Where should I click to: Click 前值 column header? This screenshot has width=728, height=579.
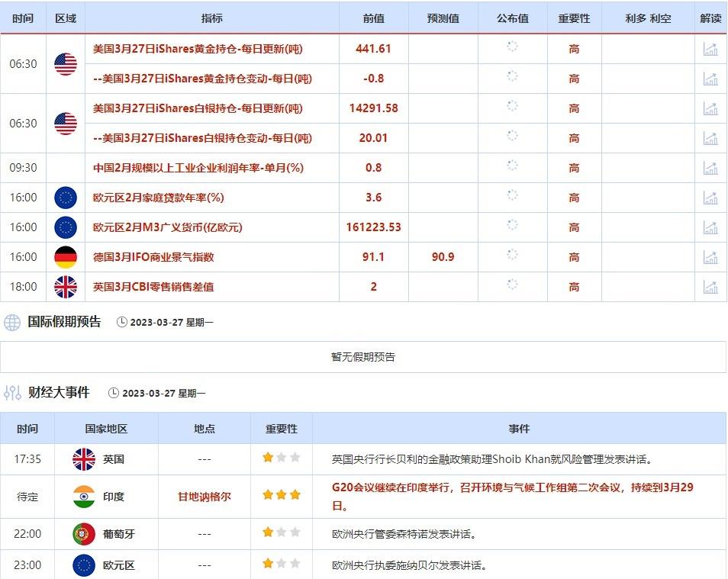tap(373, 18)
